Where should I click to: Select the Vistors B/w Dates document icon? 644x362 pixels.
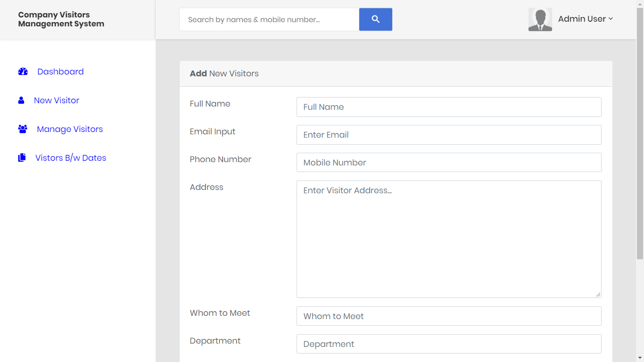click(22, 157)
